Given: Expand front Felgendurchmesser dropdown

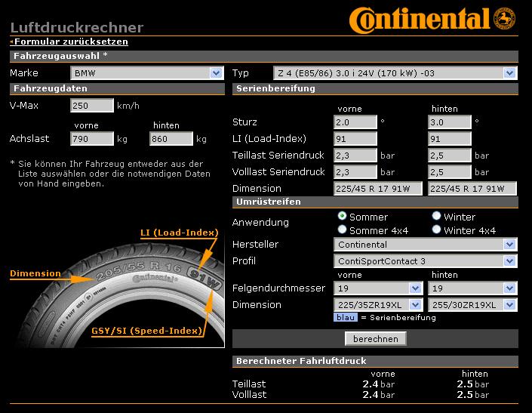Looking at the screenshot, I should click(378, 288).
